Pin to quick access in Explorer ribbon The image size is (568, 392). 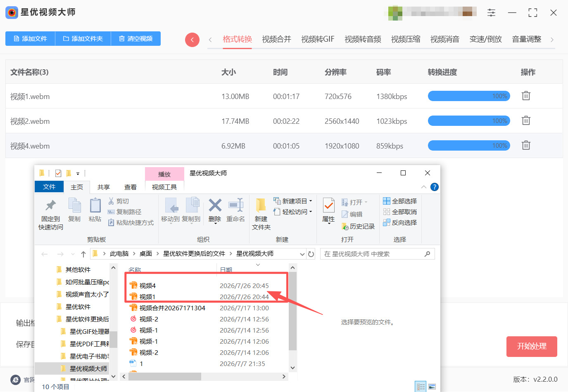(51, 215)
